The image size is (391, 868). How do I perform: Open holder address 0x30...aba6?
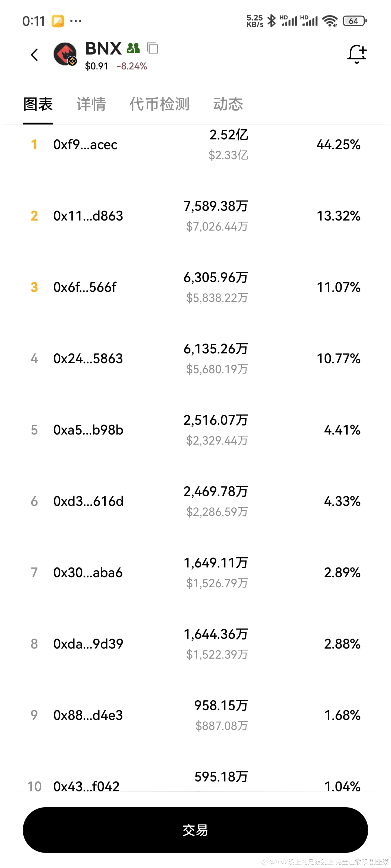click(88, 573)
